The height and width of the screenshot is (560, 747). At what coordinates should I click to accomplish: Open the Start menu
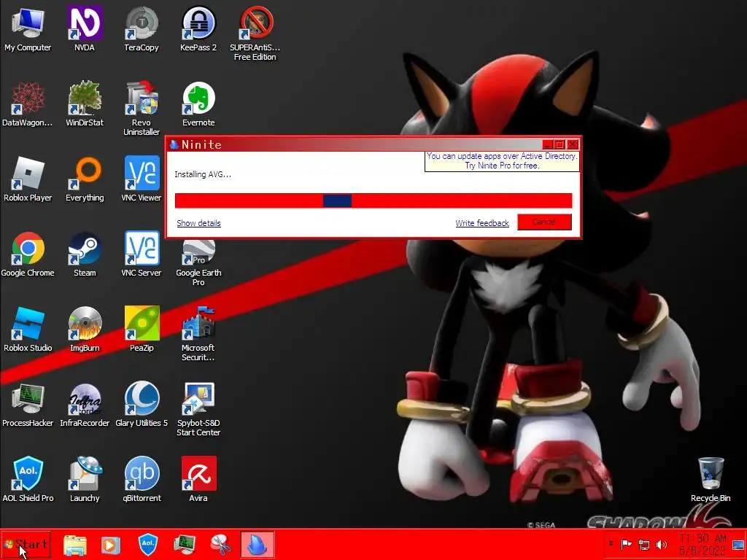click(26, 544)
